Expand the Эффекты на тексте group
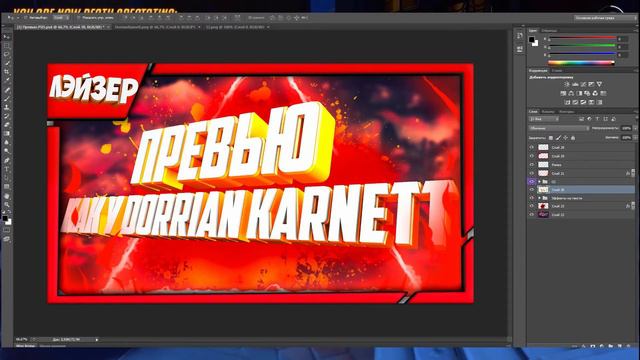This screenshot has width=640, height=360. click(x=539, y=198)
